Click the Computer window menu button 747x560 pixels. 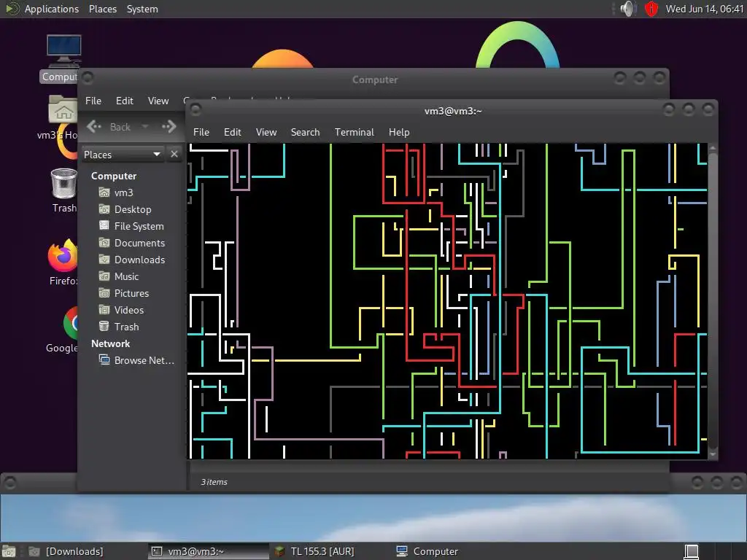pyautogui.click(x=88, y=77)
